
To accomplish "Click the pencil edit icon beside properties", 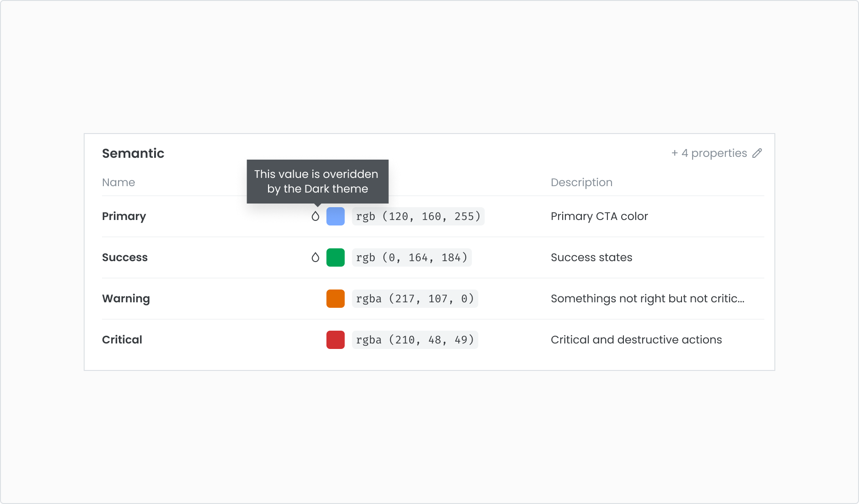I will point(757,153).
